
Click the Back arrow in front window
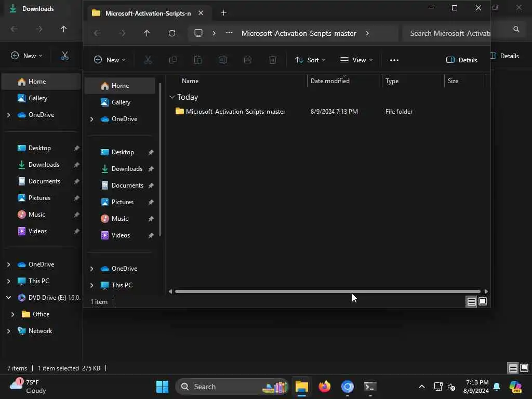pyautogui.click(x=97, y=33)
